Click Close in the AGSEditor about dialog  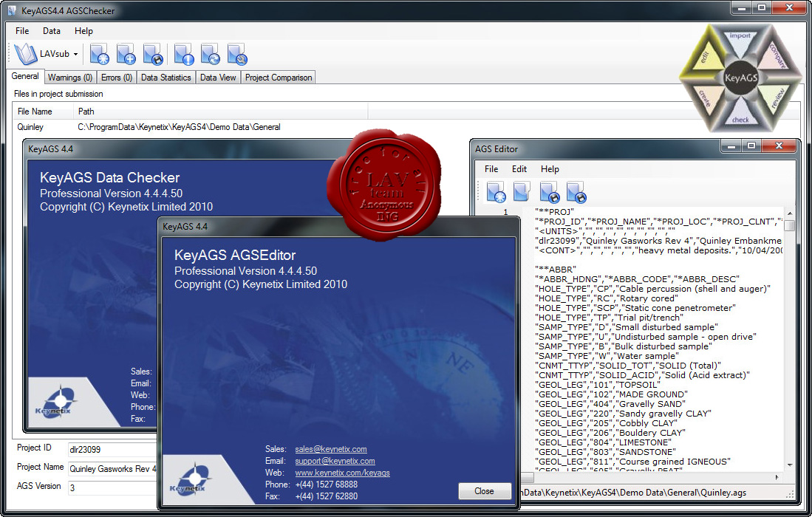[484, 491]
